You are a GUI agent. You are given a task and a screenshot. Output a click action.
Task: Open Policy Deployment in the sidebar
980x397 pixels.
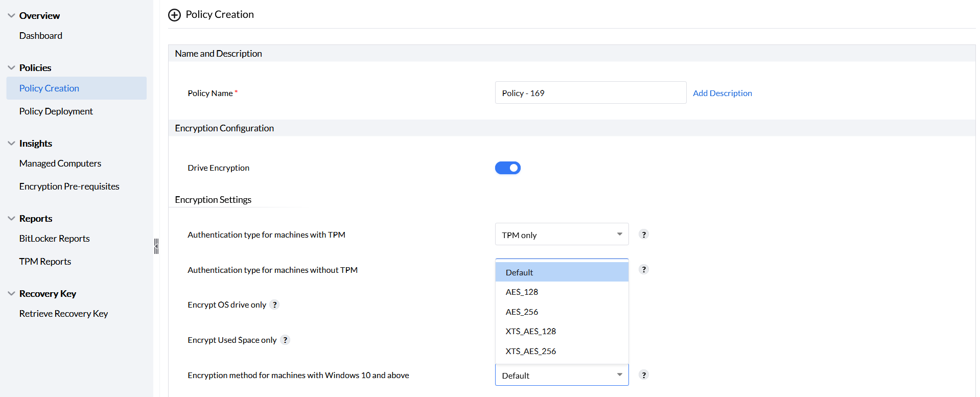(56, 111)
